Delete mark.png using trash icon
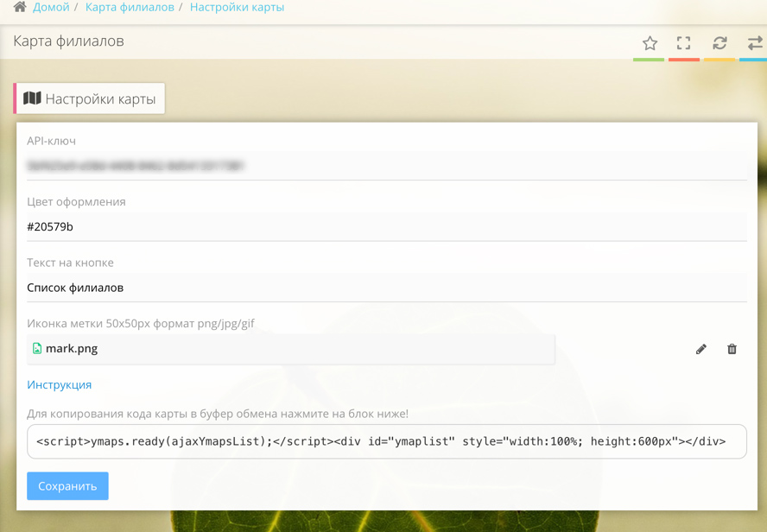Viewport: 767px width, 532px height. tap(732, 349)
